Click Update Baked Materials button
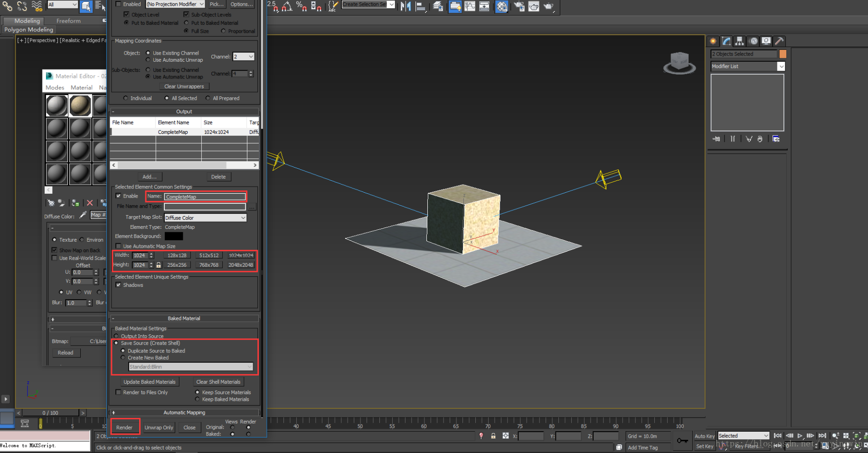This screenshot has width=868, height=453. pyautogui.click(x=150, y=382)
